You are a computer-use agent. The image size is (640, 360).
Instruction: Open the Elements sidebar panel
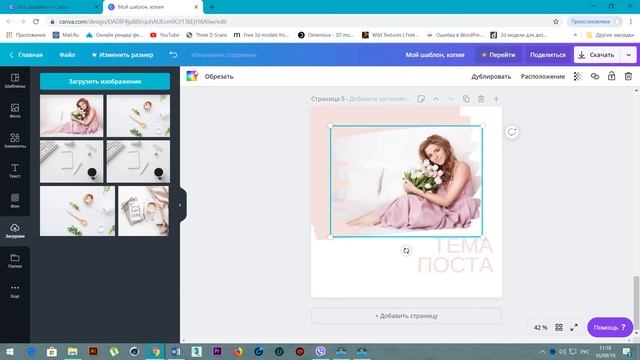(x=15, y=140)
